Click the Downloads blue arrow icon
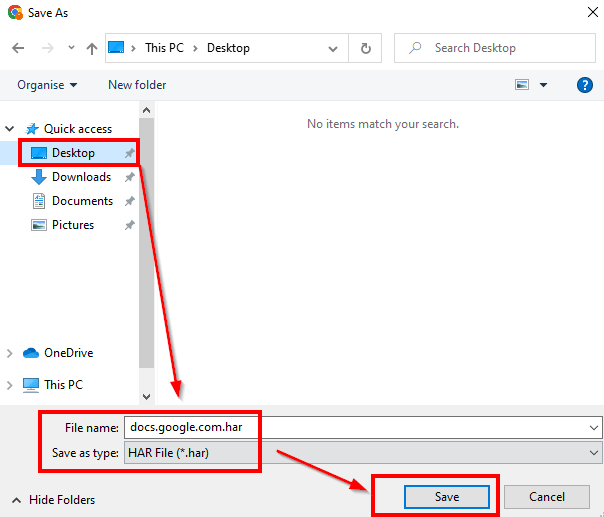 click(x=39, y=177)
